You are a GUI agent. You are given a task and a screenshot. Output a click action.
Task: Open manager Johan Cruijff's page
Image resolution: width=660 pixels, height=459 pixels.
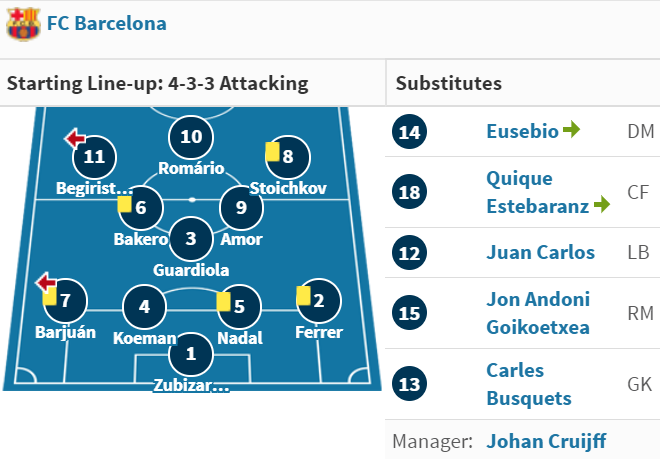[x=546, y=441]
